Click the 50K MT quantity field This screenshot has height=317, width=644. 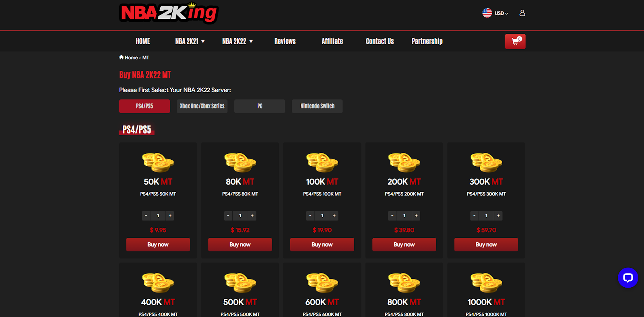coord(158,216)
